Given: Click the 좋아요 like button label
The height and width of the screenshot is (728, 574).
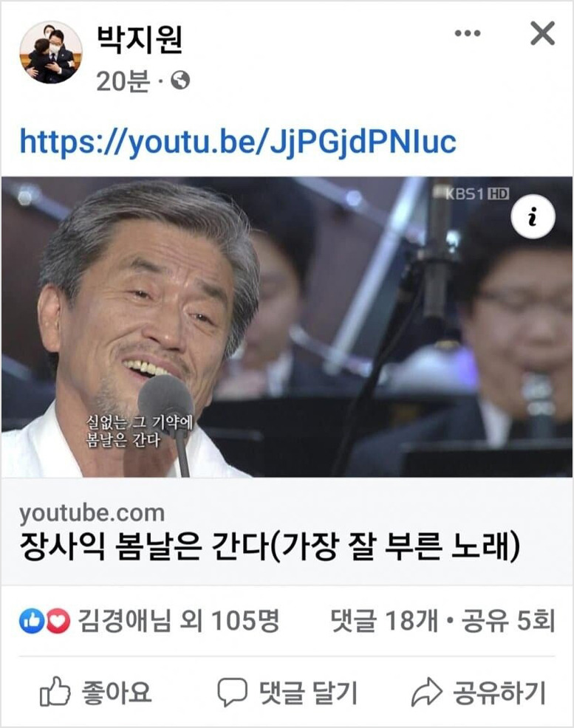Looking at the screenshot, I should (x=117, y=693).
